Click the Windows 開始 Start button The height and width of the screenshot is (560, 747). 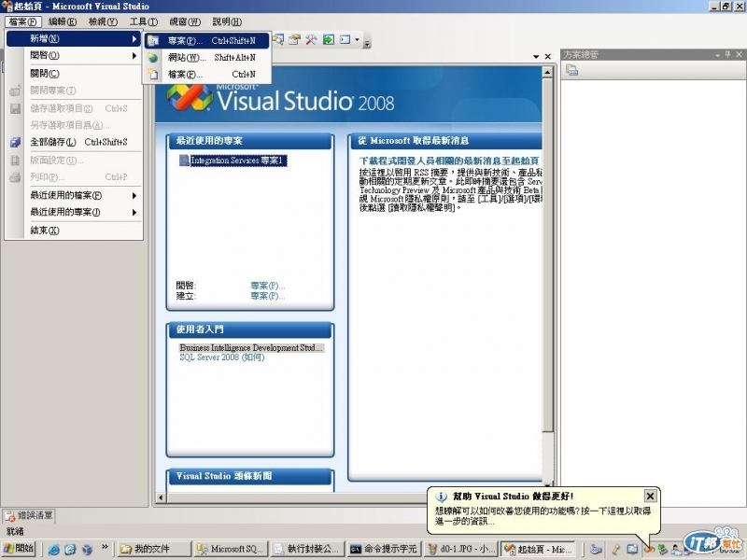point(19,548)
